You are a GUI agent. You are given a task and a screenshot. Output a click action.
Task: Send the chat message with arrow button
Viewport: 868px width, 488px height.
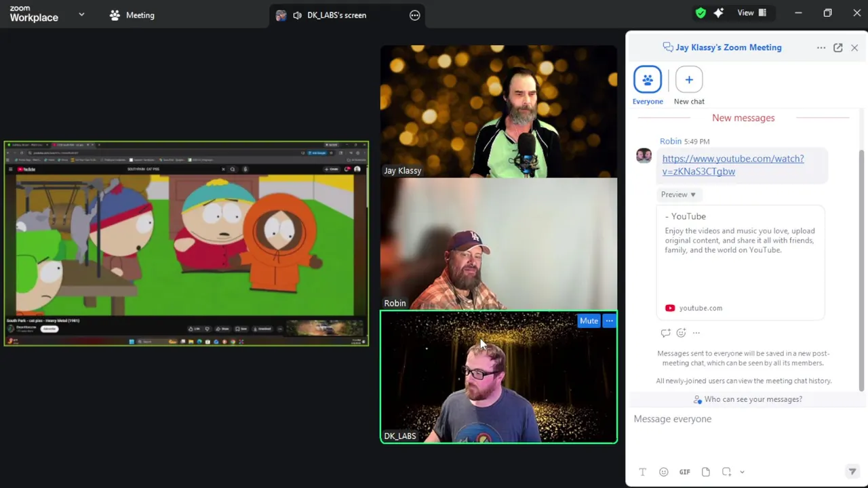[x=852, y=472]
